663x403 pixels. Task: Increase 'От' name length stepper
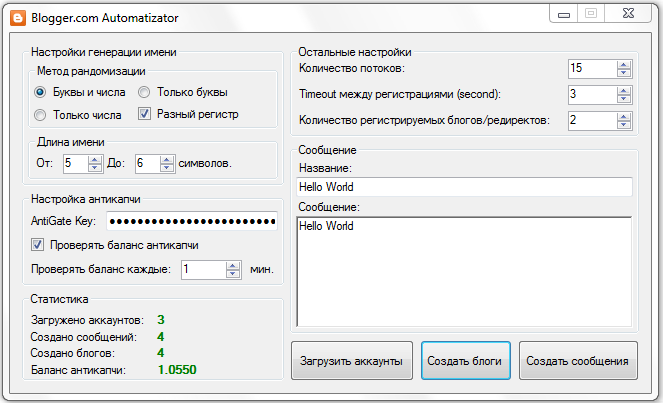(x=95, y=159)
